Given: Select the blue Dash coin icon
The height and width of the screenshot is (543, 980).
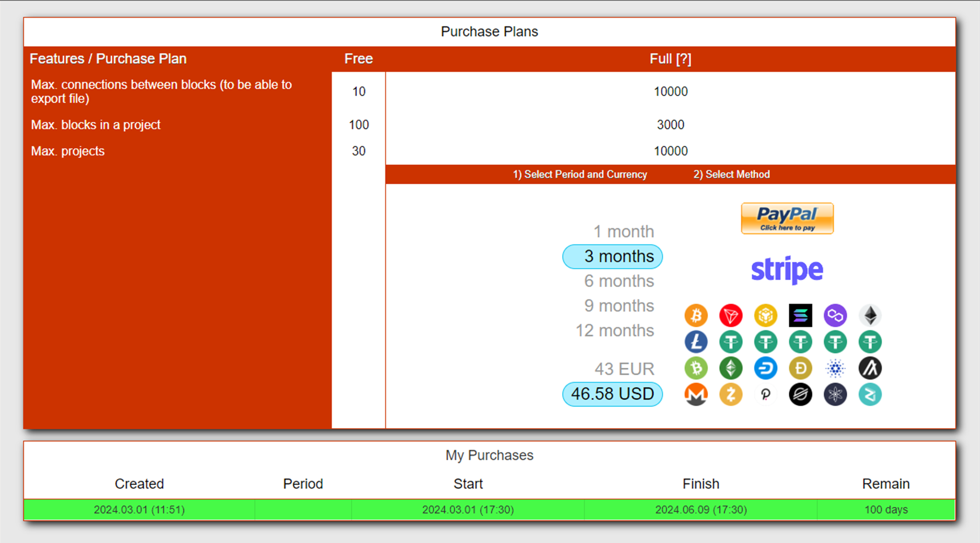Looking at the screenshot, I should pyautogui.click(x=766, y=368).
